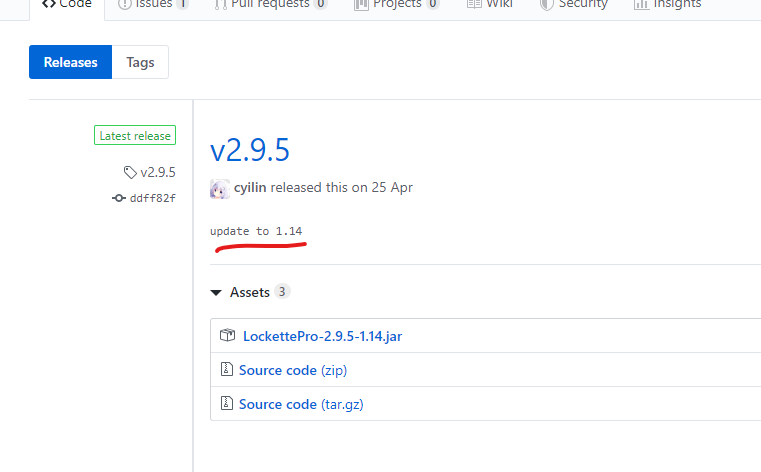Viewport: 761px width, 472px height.
Task: Open the Security tab
Action: [574, 4]
